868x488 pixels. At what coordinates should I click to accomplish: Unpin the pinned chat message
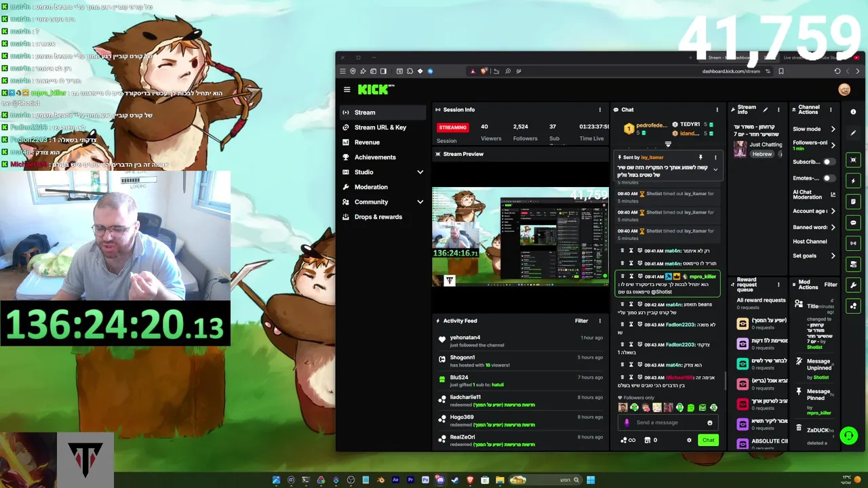click(x=701, y=157)
